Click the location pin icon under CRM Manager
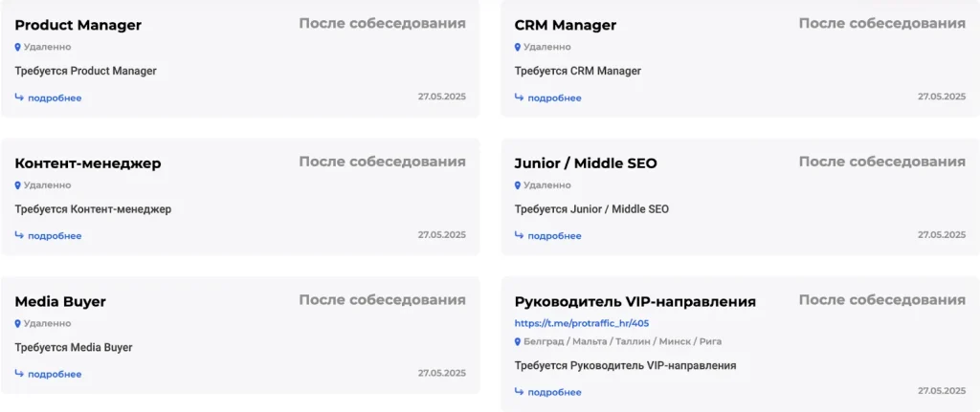Viewport: 980px width, 412px height. [518, 47]
